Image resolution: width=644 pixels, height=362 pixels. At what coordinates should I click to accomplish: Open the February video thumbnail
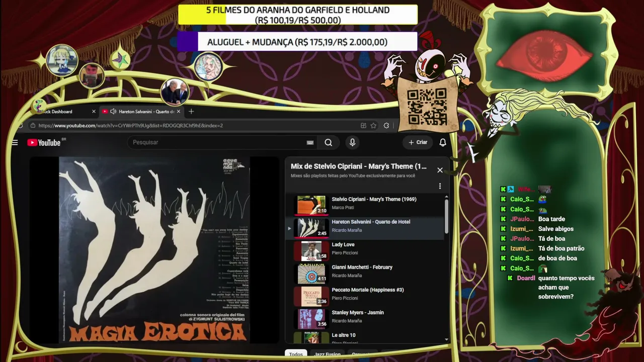pyautogui.click(x=311, y=273)
